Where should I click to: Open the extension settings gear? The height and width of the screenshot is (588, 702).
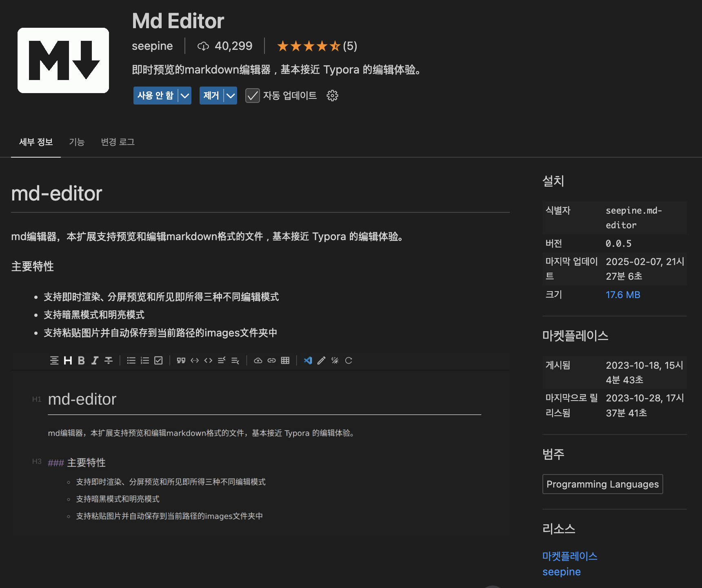332,96
